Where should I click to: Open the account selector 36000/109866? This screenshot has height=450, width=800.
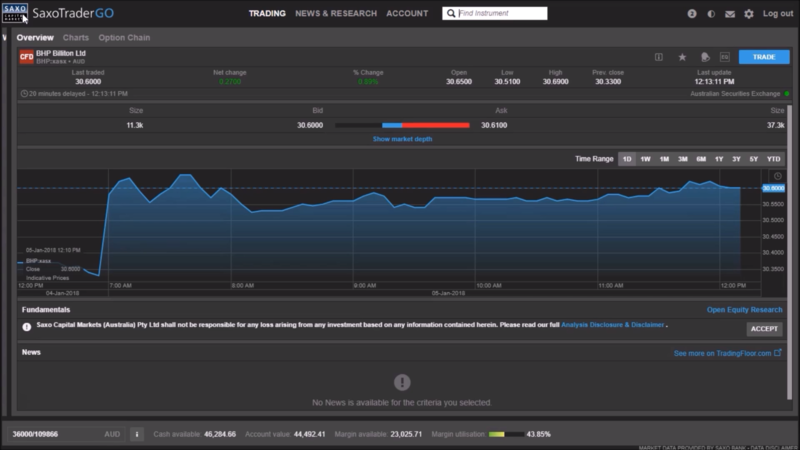click(66, 434)
